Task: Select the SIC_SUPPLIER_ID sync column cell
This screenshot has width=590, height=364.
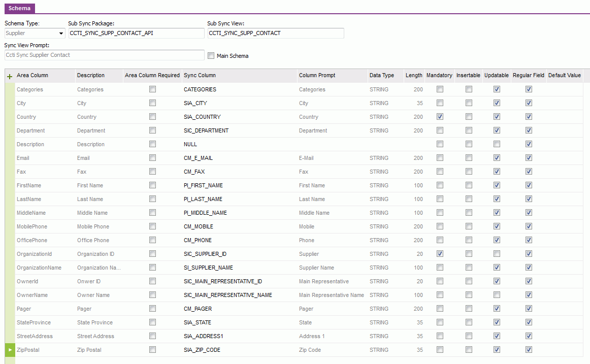Action: click(205, 254)
